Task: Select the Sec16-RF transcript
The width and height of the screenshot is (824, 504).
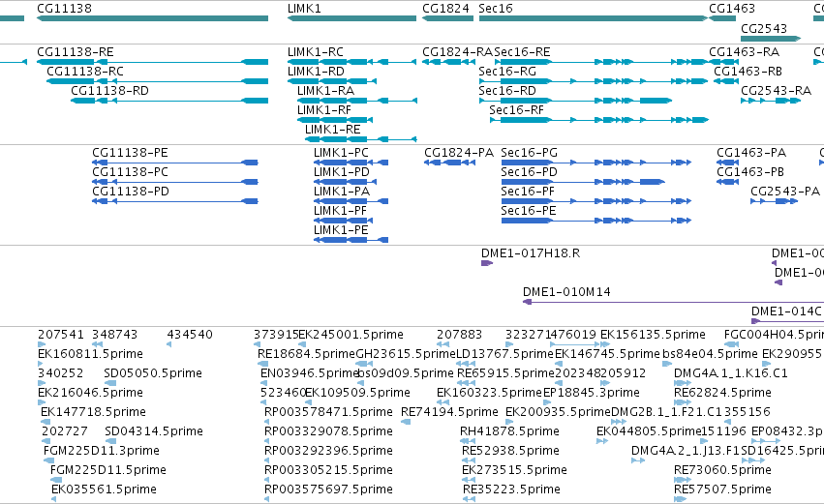Action: [x=517, y=110]
